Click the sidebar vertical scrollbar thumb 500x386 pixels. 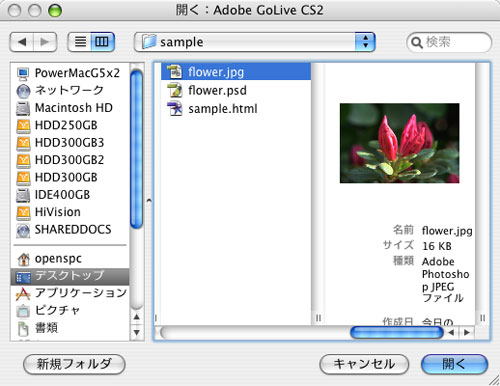pos(136,149)
